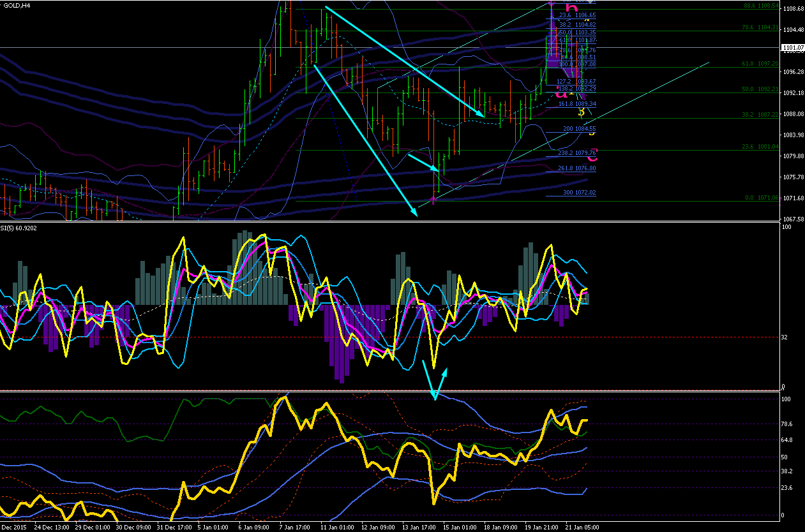This screenshot has width=805, height=532.
Task: Click the 1079.88 price axis label
Action: click(793, 156)
